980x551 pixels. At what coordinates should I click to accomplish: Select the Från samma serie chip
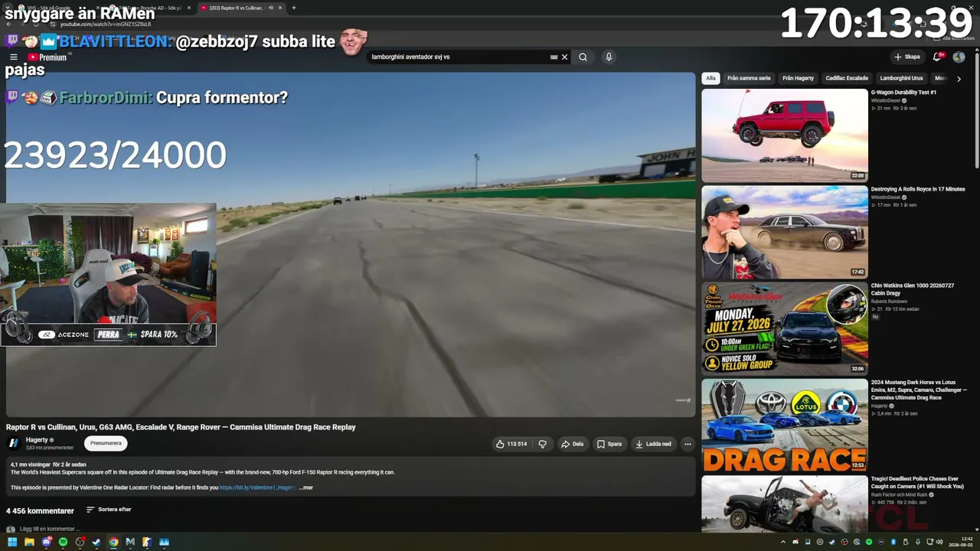pyautogui.click(x=749, y=78)
